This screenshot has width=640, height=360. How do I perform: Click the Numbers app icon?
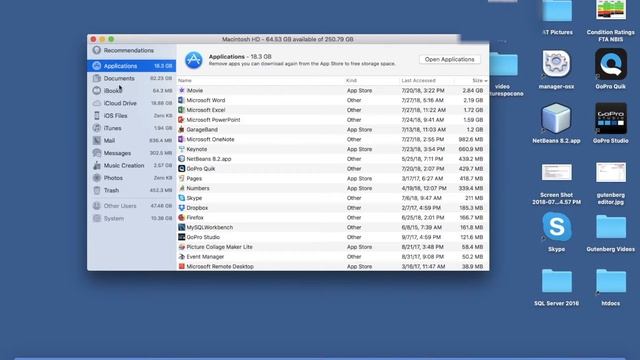pyautogui.click(x=182, y=188)
